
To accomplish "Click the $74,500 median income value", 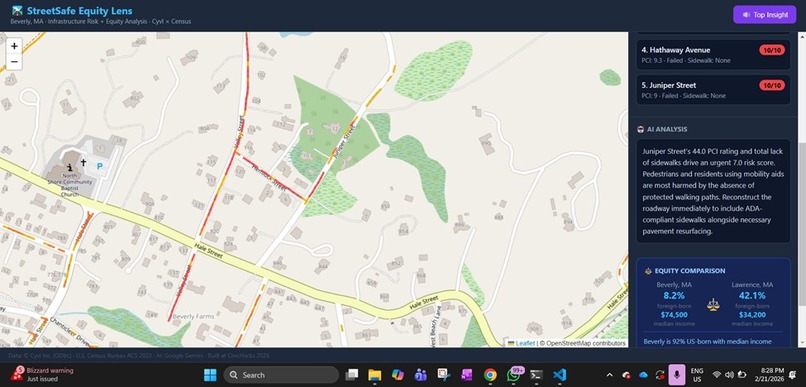I will [674, 315].
